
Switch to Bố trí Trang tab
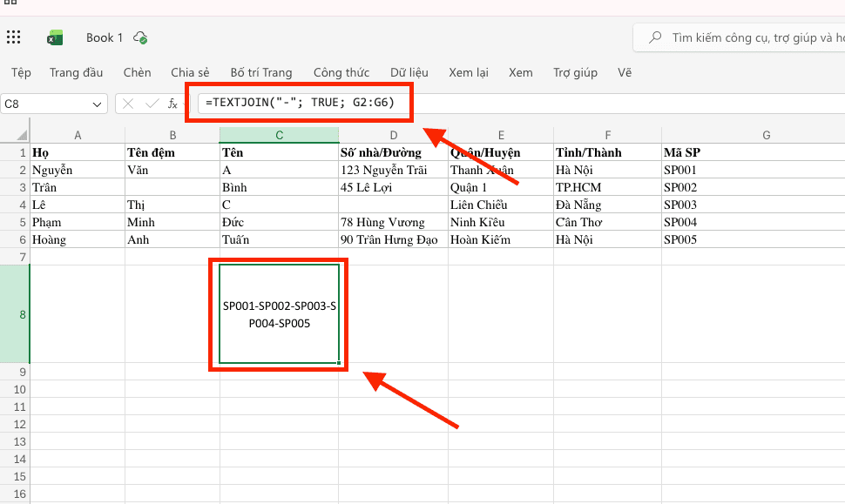(x=260, y=72)
